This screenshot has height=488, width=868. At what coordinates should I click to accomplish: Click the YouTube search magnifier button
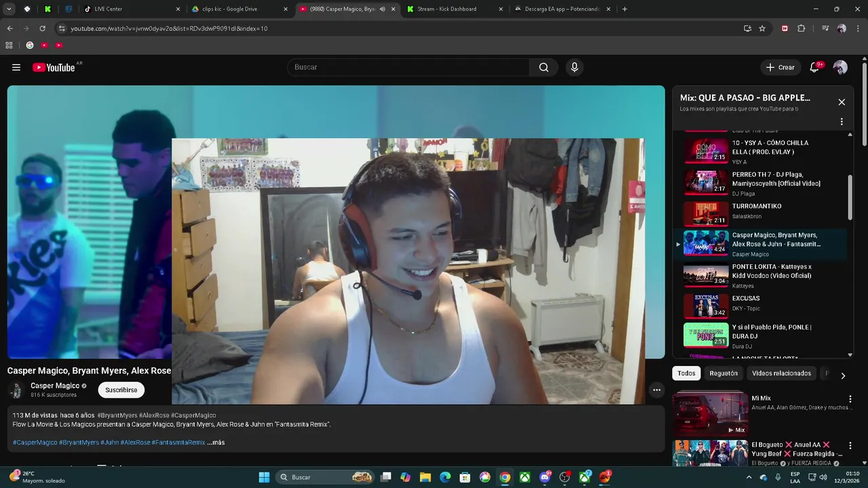544,67
